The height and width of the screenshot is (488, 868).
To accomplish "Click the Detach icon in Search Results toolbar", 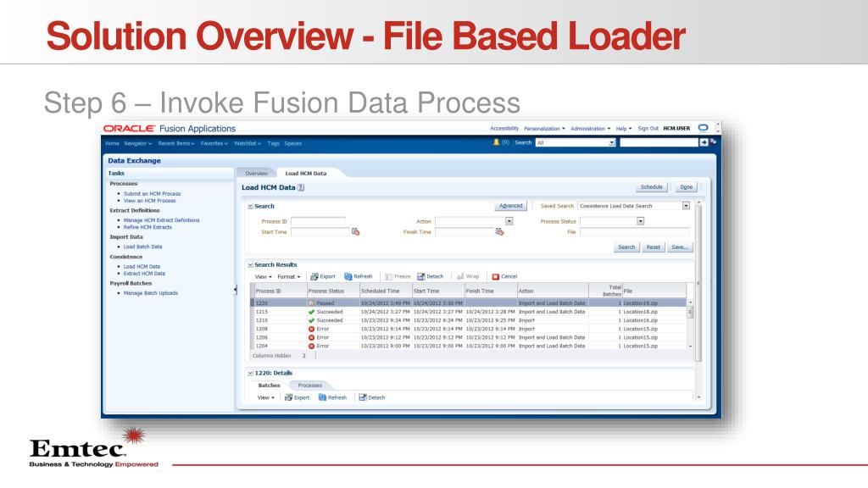I will [x=420, y=277].
